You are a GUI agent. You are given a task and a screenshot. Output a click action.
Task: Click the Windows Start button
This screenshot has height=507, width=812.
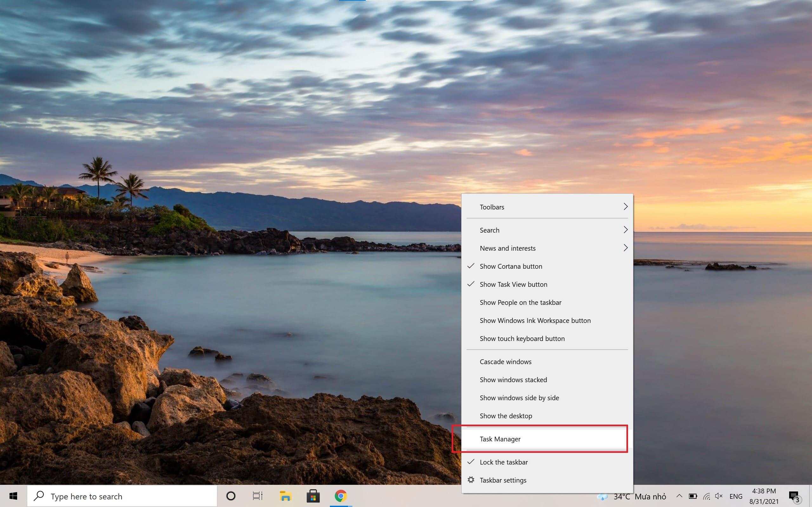pos(13,496)
